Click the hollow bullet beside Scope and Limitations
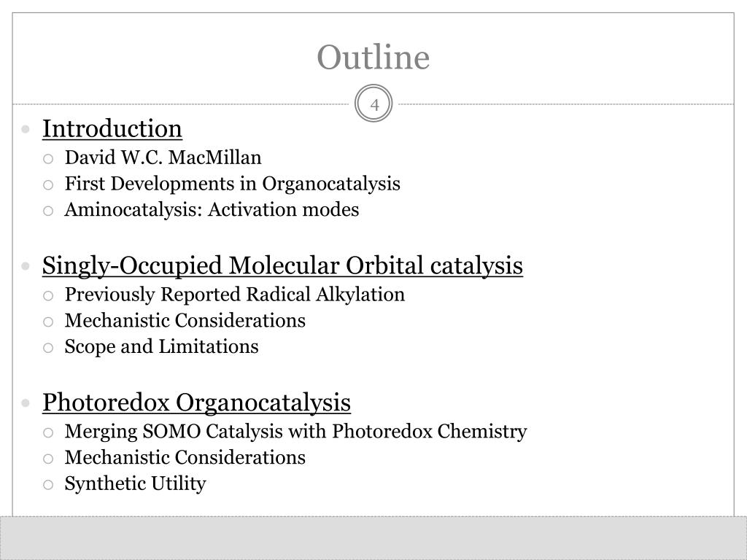 (48, 348)
